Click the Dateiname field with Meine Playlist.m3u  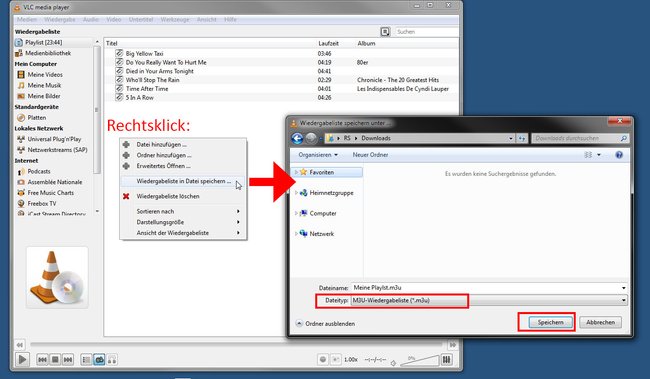(489, 288)
